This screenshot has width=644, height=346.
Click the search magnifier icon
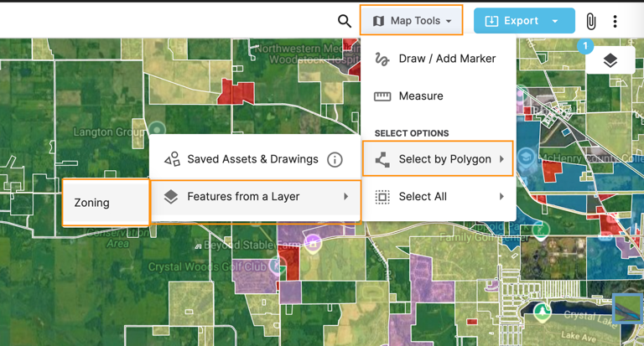(344, 20)
